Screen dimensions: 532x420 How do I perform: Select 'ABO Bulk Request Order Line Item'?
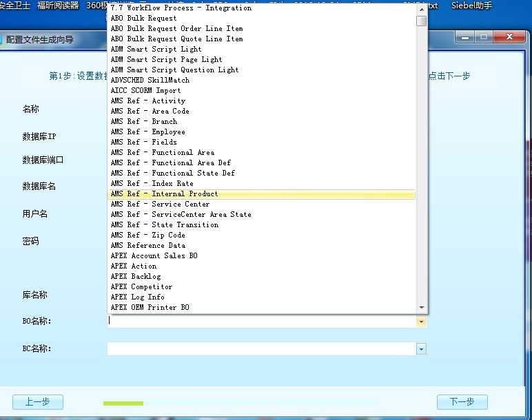point(261,28)
